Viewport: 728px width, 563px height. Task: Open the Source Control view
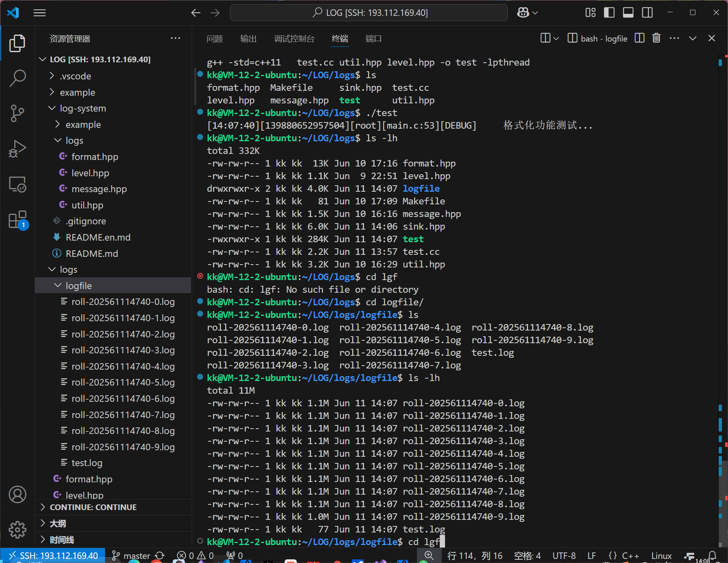point(17,113)
